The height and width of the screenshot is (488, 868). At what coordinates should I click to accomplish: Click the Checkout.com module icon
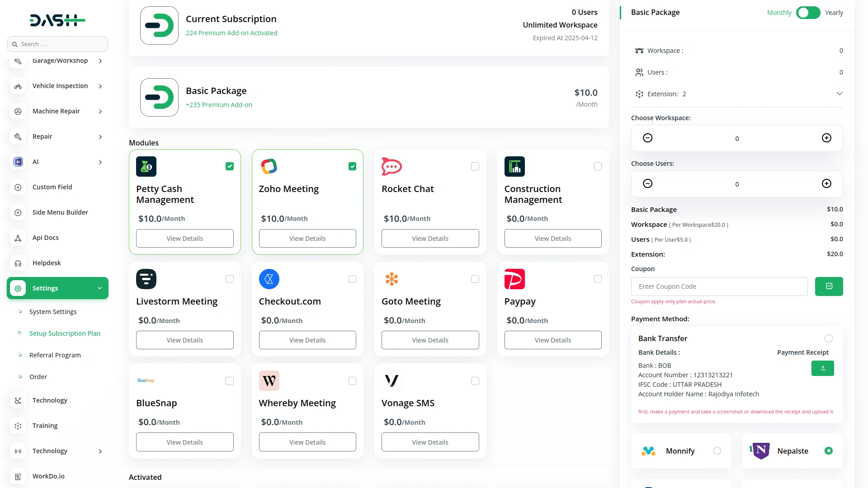pos(269,279)
